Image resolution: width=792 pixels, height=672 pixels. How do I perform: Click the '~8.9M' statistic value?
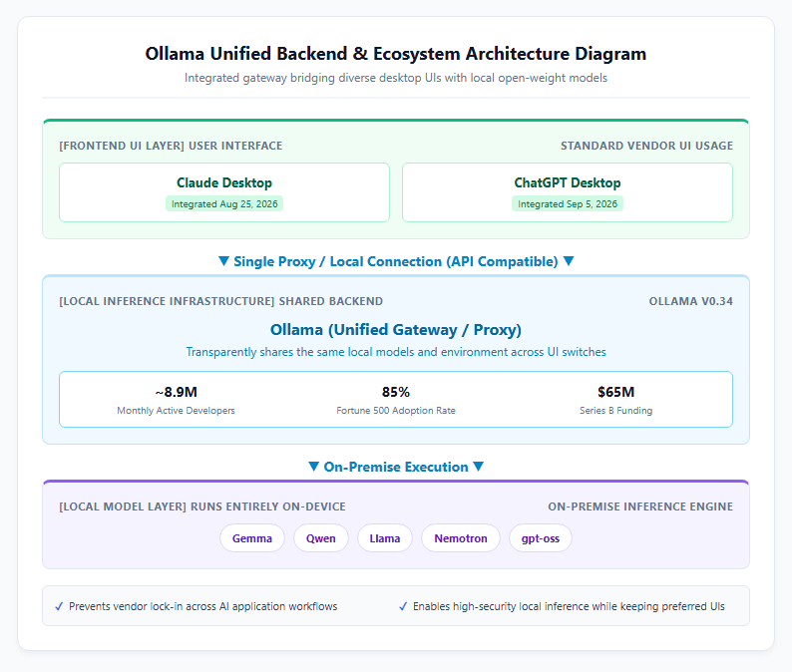click(x=176, y=392)
